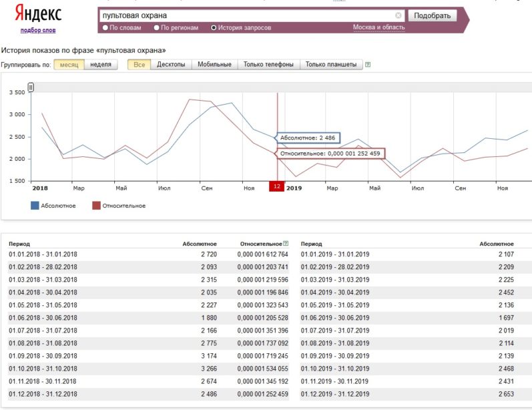Change region via Москва и область link
This screenshot has height=410, width=532.
379,27
